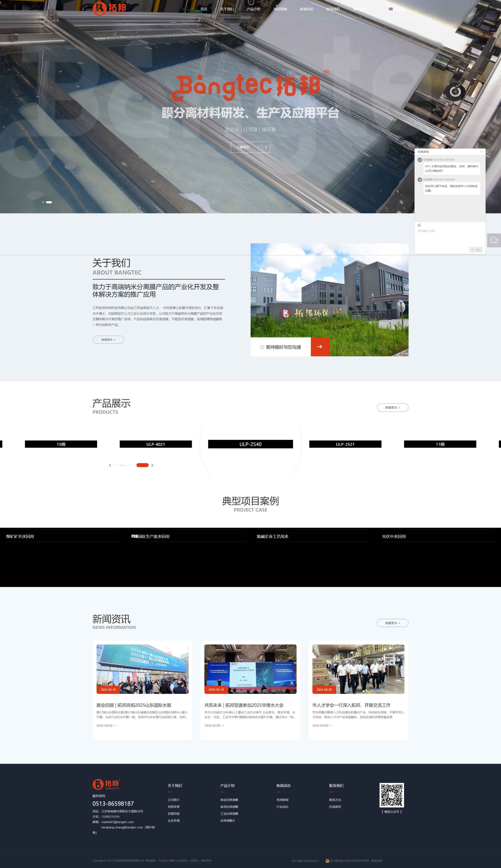Screen dimensions: 501x868
Task: Open the 2025山东国际水展 news image
Action: [x=142, y=669]
